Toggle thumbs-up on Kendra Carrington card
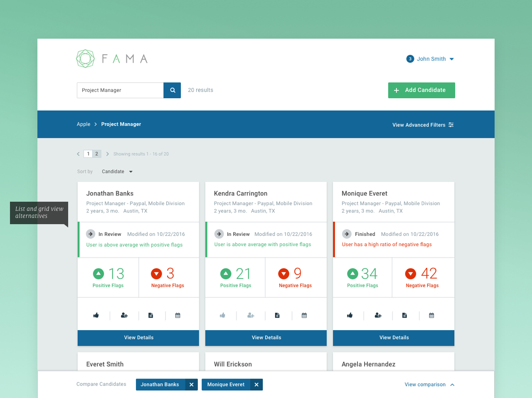The height and width of the screenshot is (398, 532). [x=223, y=316]
